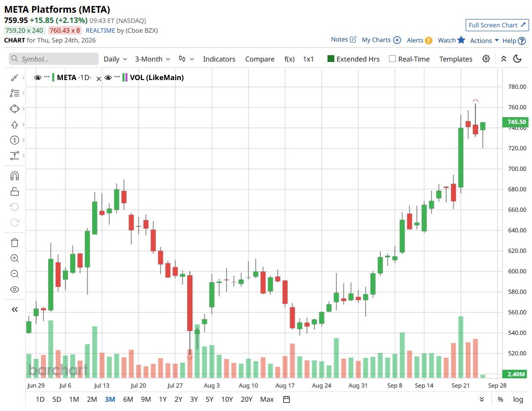Screen dimensions: 532x411
Task: Open chart settings gear icon
Action: (486, 59)
